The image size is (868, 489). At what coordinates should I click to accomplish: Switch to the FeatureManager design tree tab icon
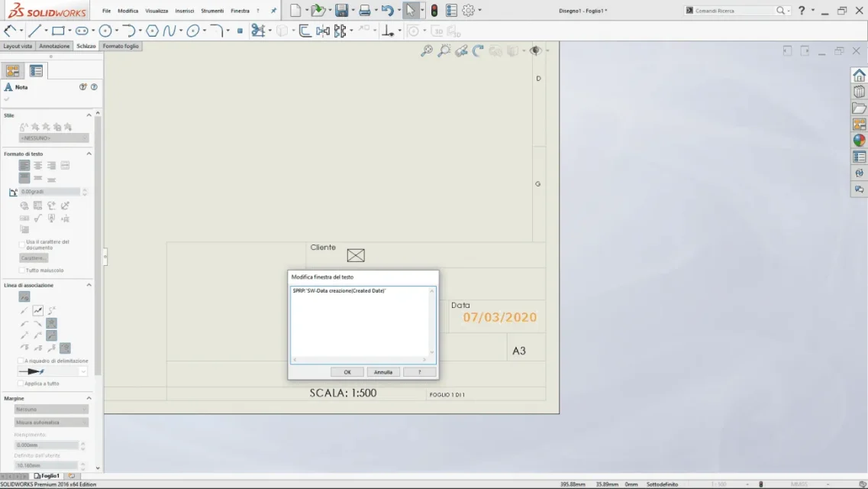(13, 71)
